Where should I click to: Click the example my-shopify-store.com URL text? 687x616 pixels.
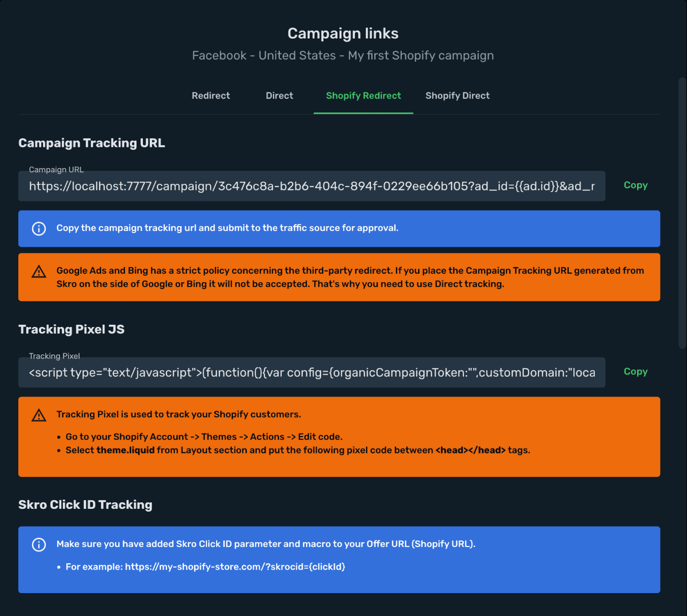point(235,567)
